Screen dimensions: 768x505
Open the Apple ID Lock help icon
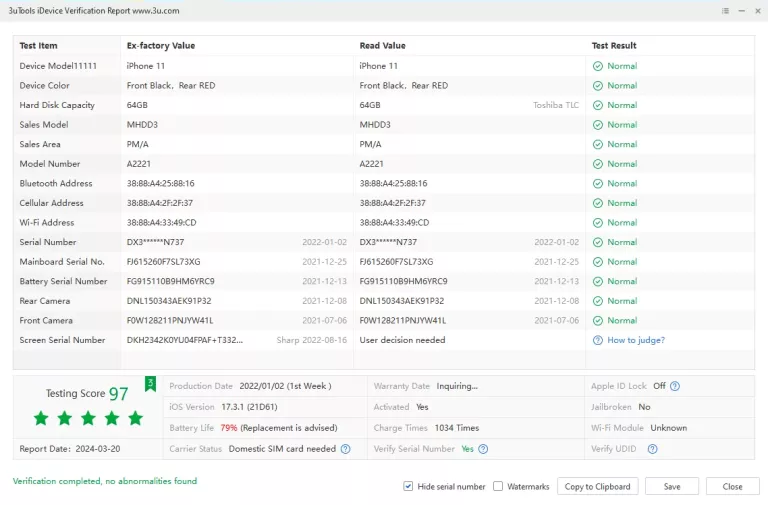675,386
